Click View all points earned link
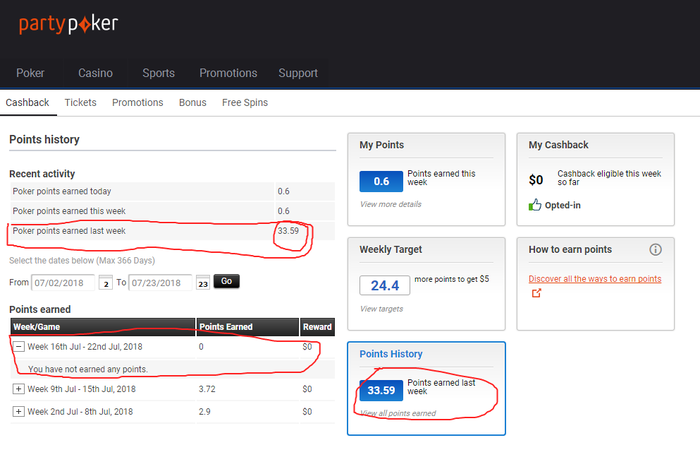 [x=398, y=413]
